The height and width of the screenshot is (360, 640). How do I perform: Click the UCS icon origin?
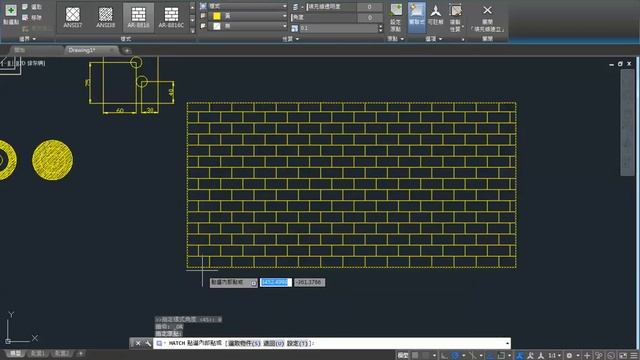pos(8,341)
